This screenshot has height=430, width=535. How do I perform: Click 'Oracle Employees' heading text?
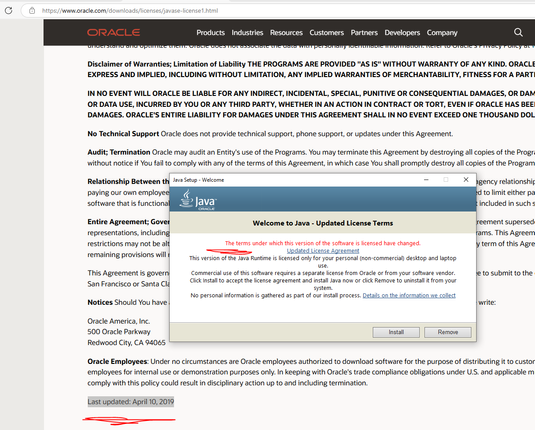[117, 361]
